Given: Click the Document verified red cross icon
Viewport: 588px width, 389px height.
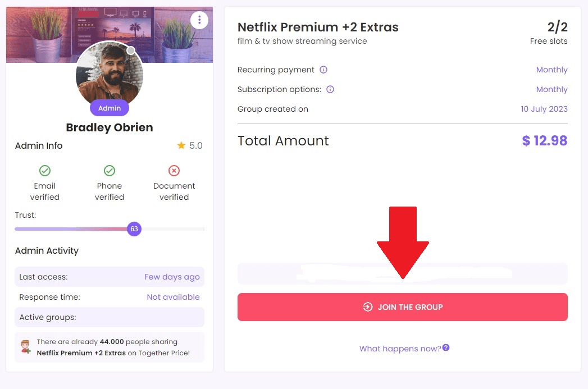Looking at the screenshot, I should (174, 171).
